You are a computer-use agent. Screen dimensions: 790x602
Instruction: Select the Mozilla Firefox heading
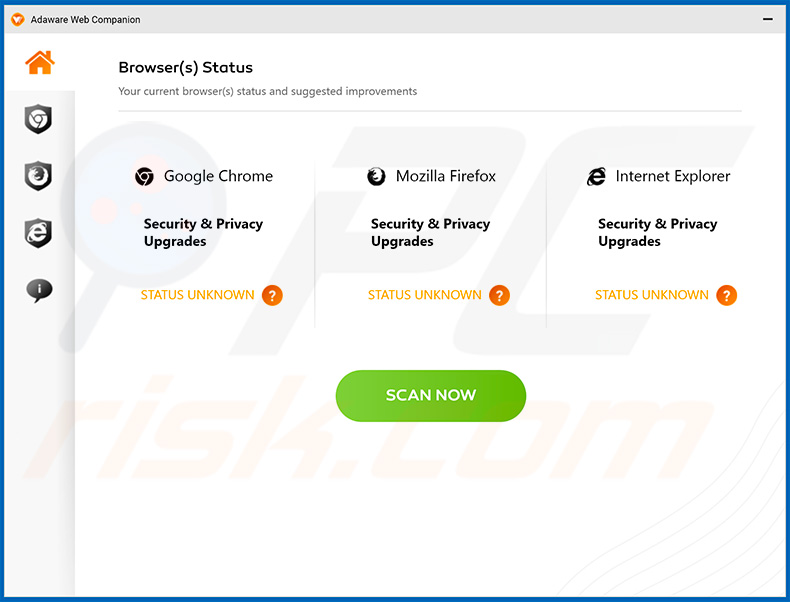pyautogui.click(x=446, y=176)
